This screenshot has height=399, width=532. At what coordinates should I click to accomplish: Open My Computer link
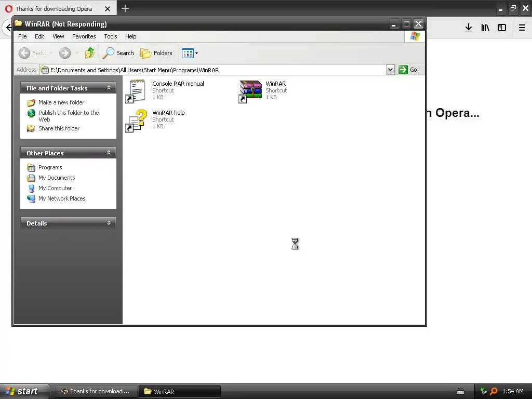[x=55, y=188]
